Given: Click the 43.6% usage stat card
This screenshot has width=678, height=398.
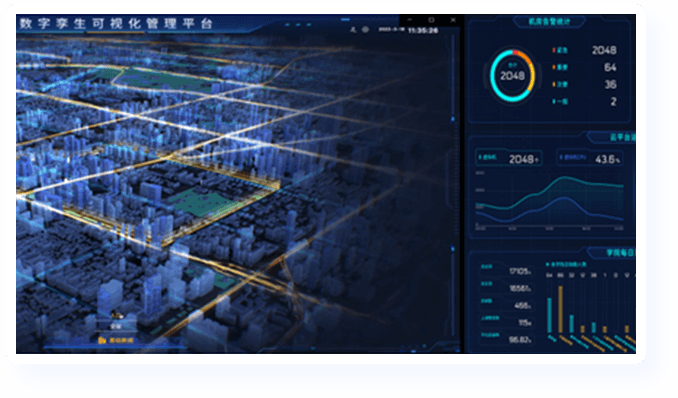Looking at the screenshot, I should click(x=590, y=158).
